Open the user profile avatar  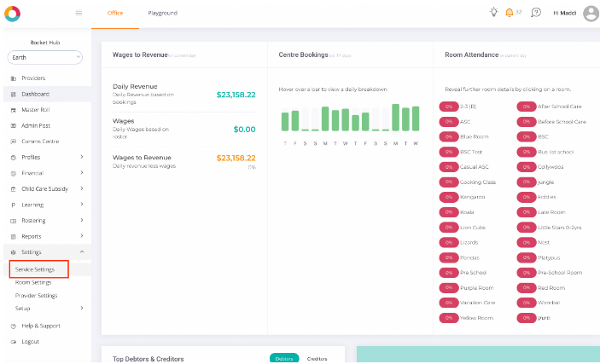[x=591, y=13]
